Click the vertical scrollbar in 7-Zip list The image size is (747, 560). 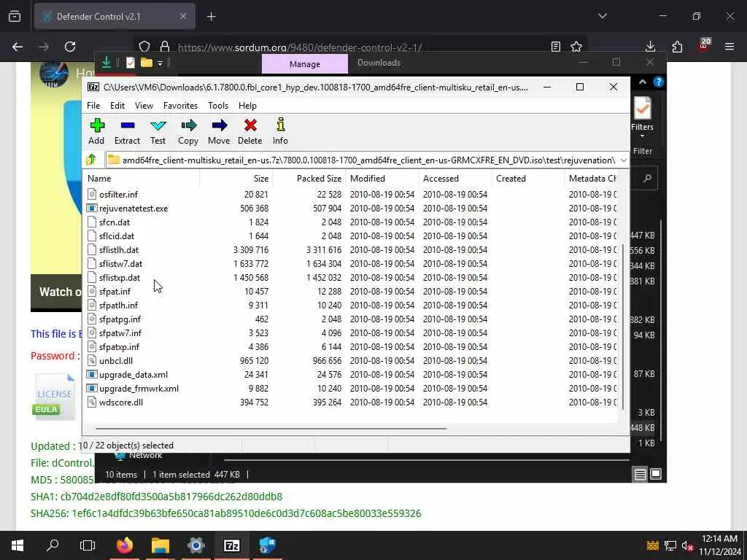(x=623, y=326)
